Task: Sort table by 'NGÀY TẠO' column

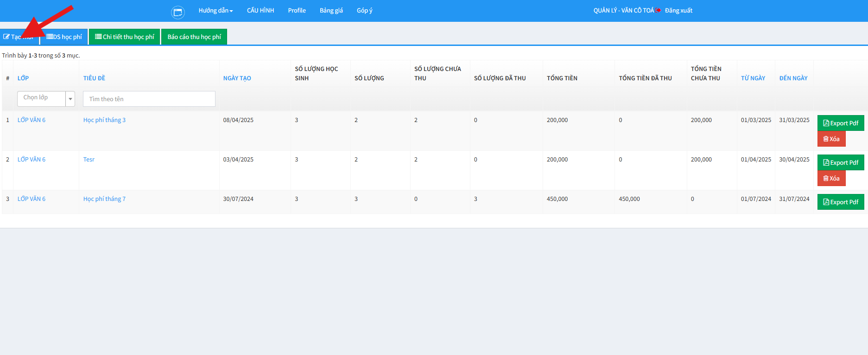Action: point(237,78)
